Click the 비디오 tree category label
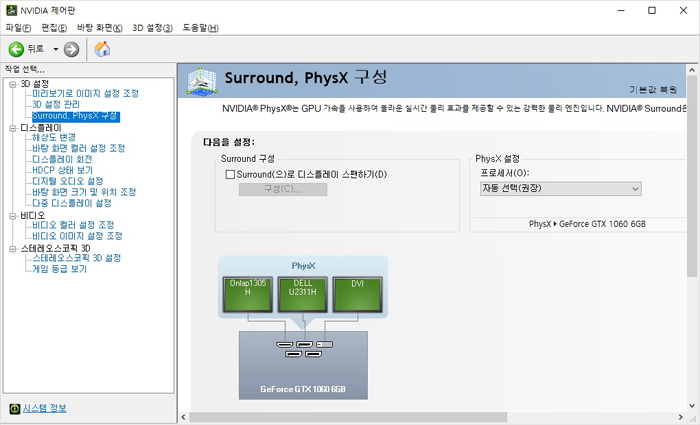The width and height of the screenshot is (700, 425). pyautogui.click(x=33, y=216)
